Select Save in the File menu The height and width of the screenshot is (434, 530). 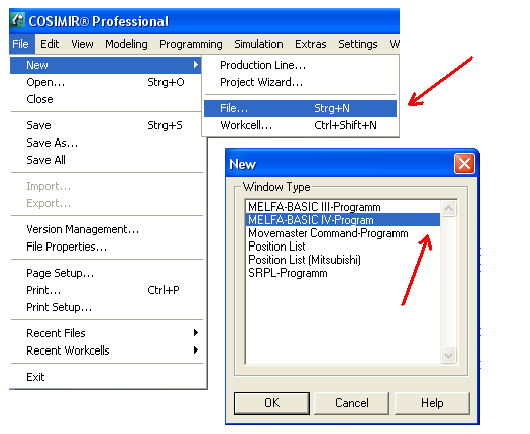pyautogui.click(x=106, y=125)
